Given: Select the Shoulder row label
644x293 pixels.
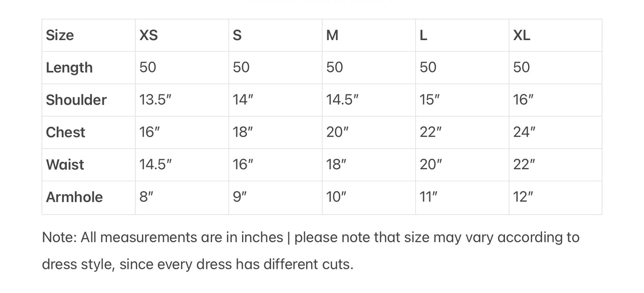Looking at the screenshot, I should [76, 100].
